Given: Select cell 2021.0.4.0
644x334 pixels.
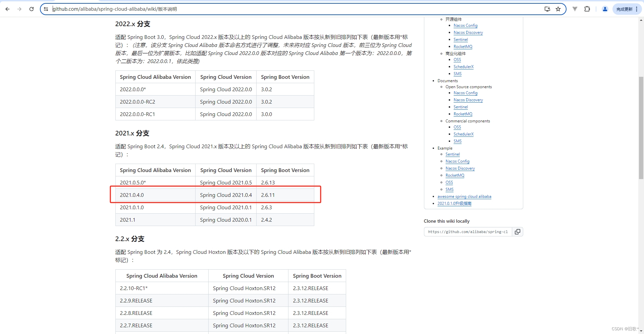Looking at the screenshot, I should point(155,195).
